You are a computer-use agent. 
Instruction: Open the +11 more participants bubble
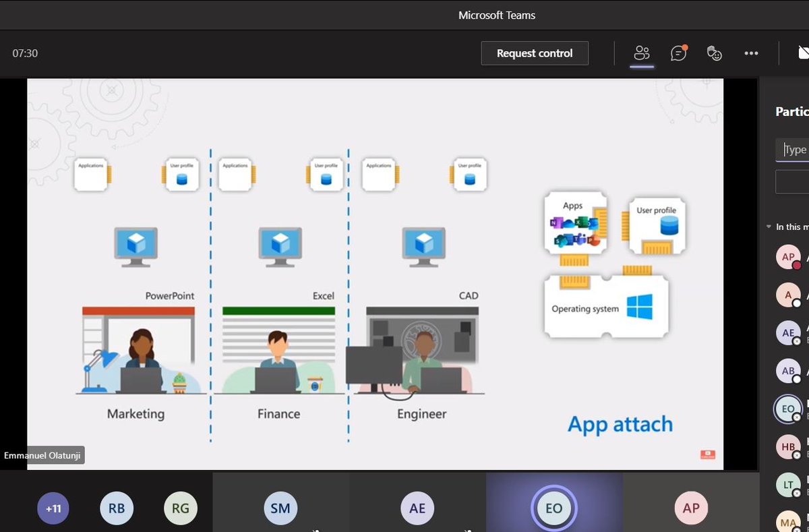pyautogui.click(x=53, y=508)
